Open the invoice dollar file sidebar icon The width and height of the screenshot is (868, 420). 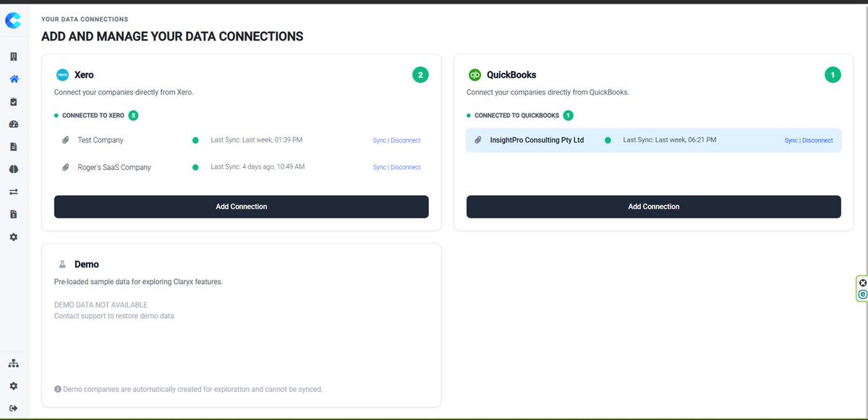(13, 214)
